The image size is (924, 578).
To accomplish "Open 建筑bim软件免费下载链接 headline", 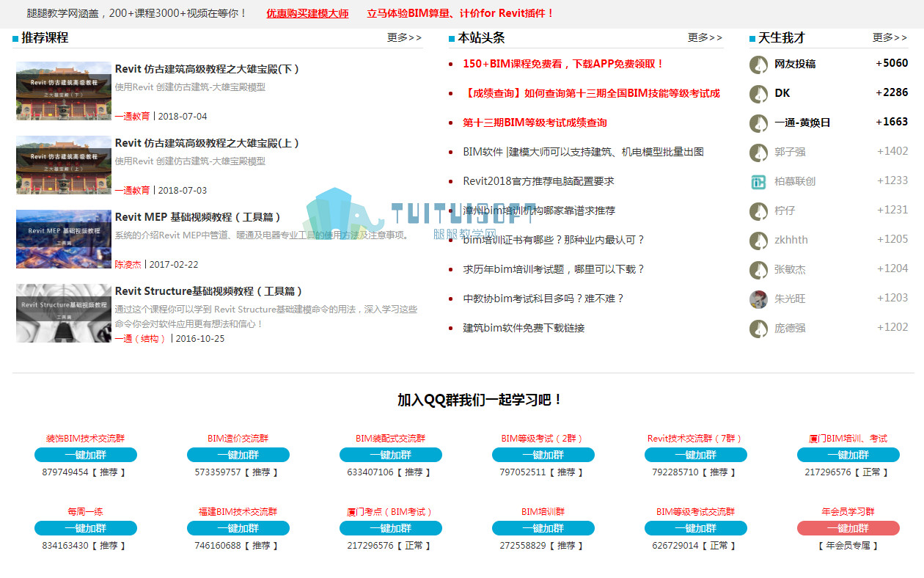I will 524,328.
